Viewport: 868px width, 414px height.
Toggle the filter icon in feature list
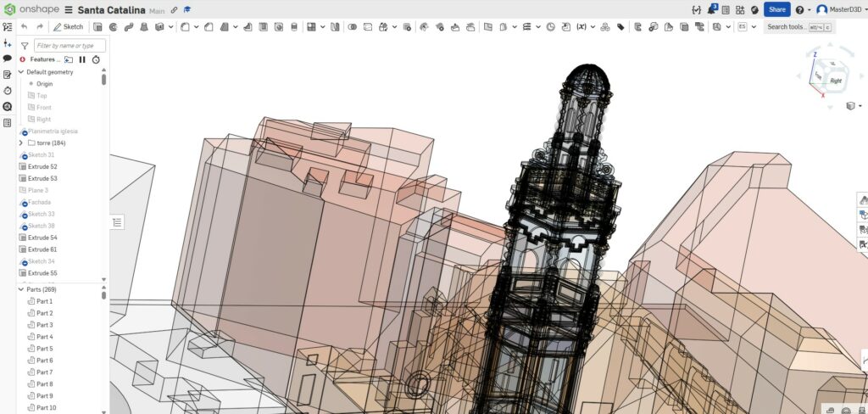pos(25,45)
